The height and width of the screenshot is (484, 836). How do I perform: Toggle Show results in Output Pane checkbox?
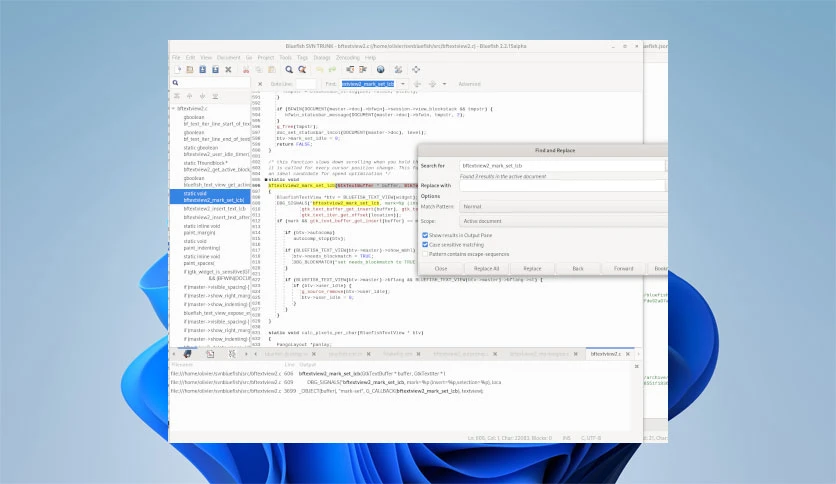tap(425, 235)
